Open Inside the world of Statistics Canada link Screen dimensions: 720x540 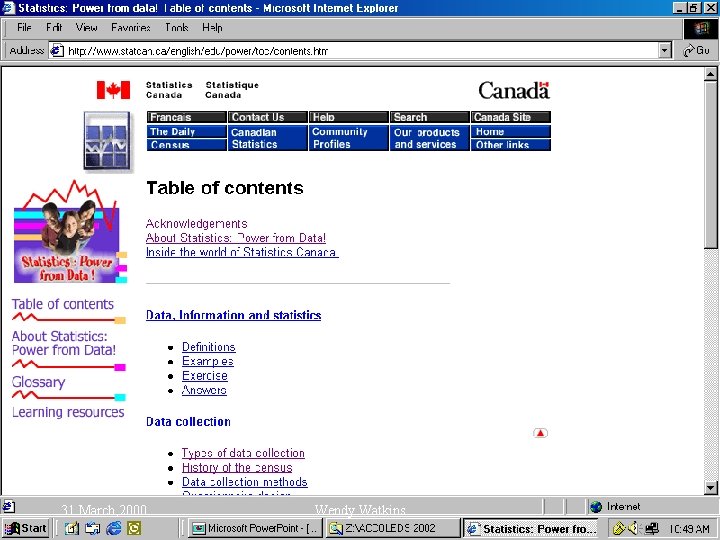tap(242, 252)
